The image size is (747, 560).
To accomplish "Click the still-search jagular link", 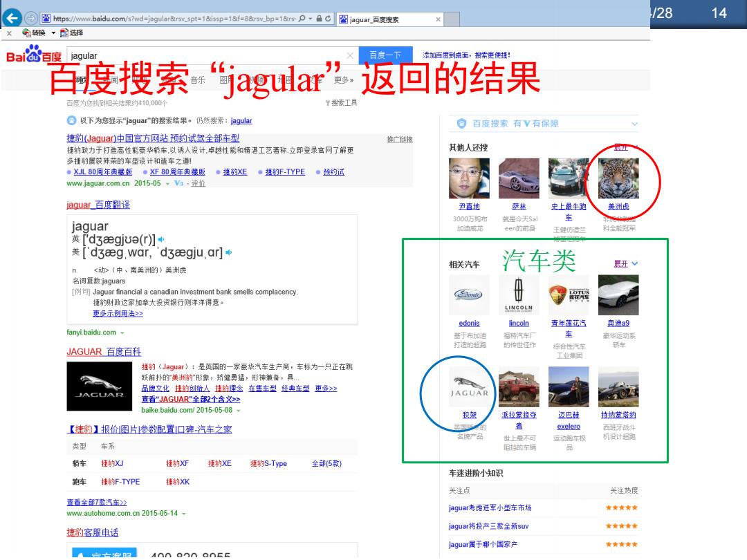I will tap(241, 121).
